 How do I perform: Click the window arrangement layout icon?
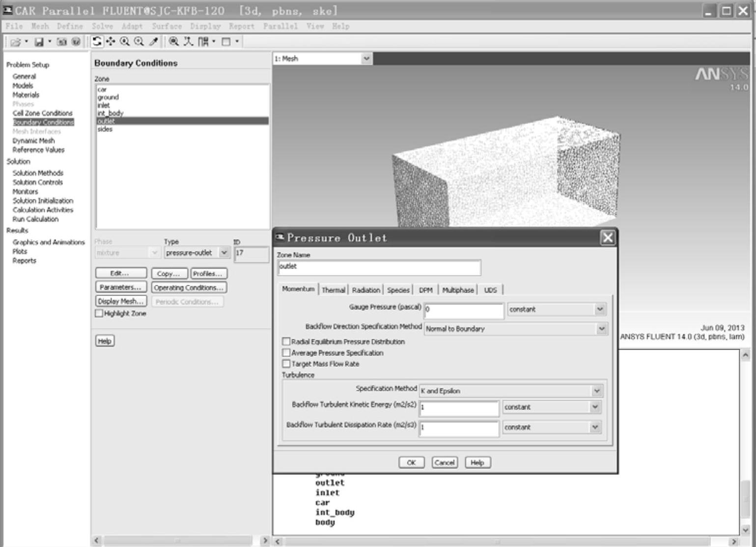203,42
